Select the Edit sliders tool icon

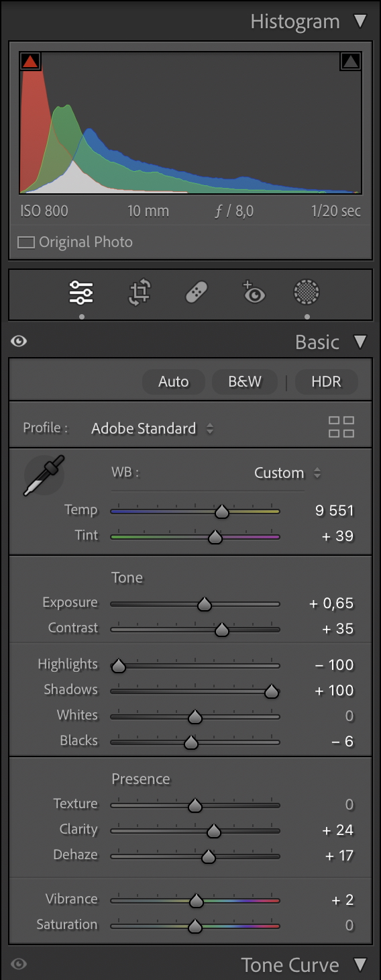[82, 293]
